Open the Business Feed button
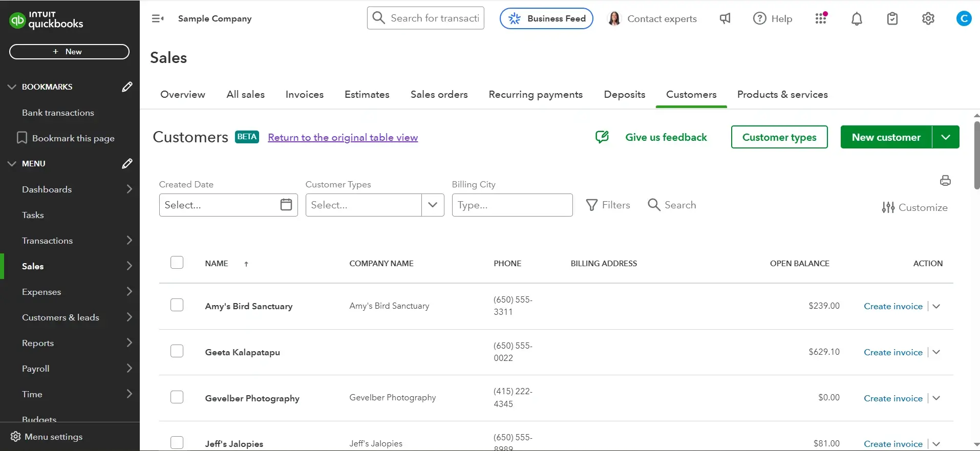The width and height of the screenshot is (980, 451). coord(546,18)
